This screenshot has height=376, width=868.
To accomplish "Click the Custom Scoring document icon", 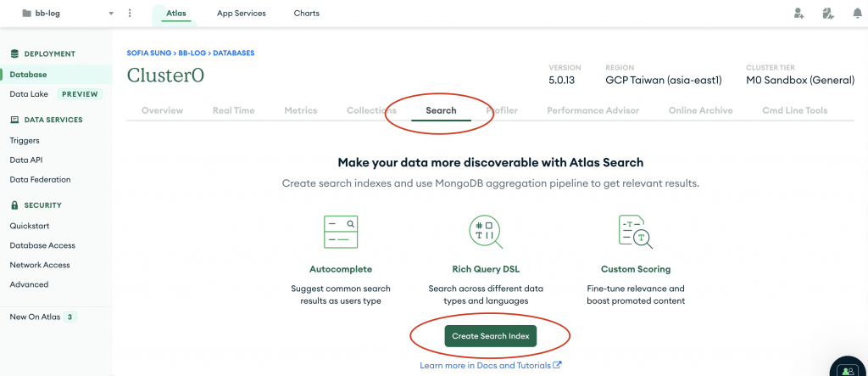I will click(x=636, y=232).
